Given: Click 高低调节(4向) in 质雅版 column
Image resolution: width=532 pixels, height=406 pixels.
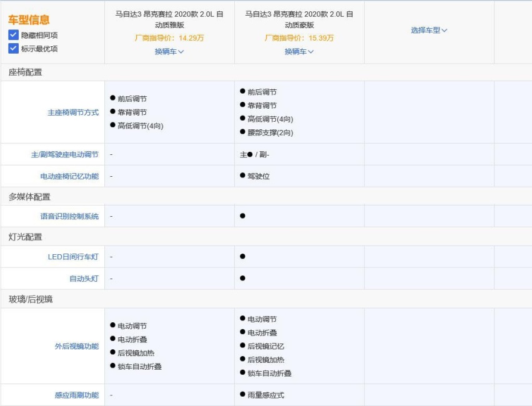Looking at the screenshot, I should click(140, 126).
